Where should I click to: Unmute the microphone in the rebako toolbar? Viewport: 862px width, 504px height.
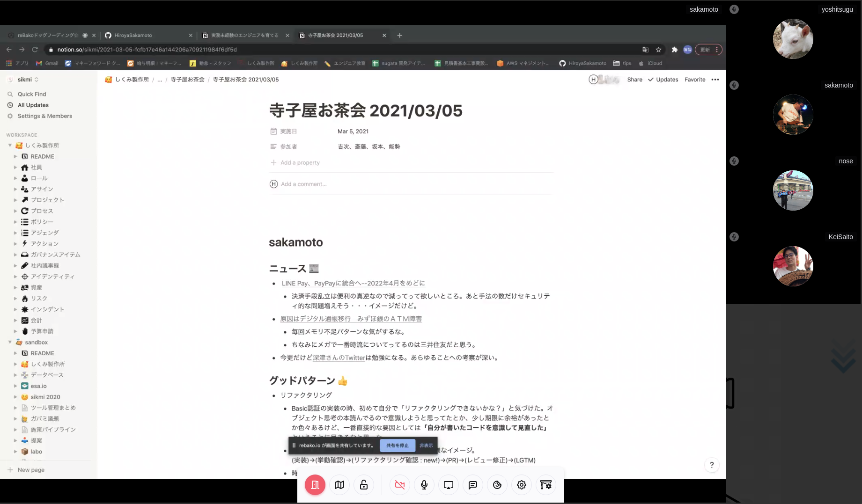point(424,485)
